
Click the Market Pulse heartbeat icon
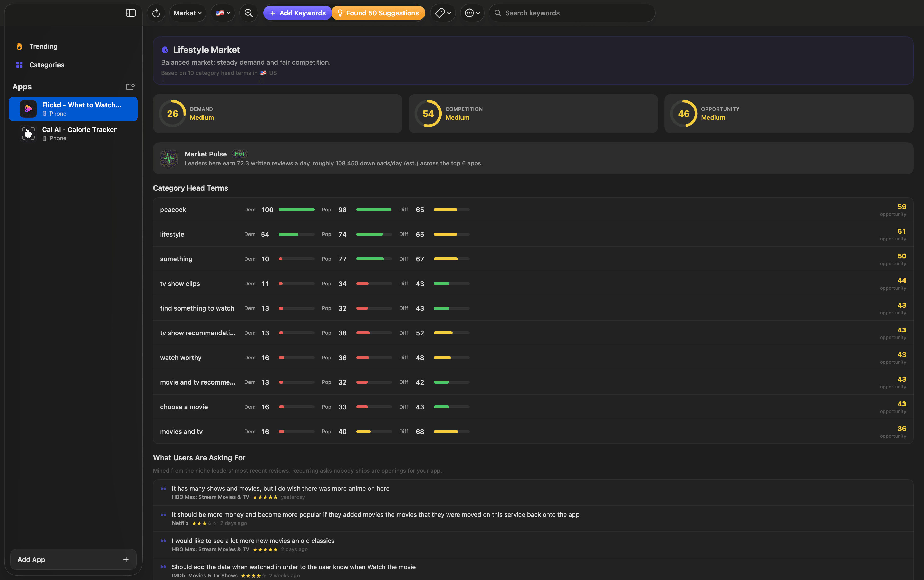169,158
